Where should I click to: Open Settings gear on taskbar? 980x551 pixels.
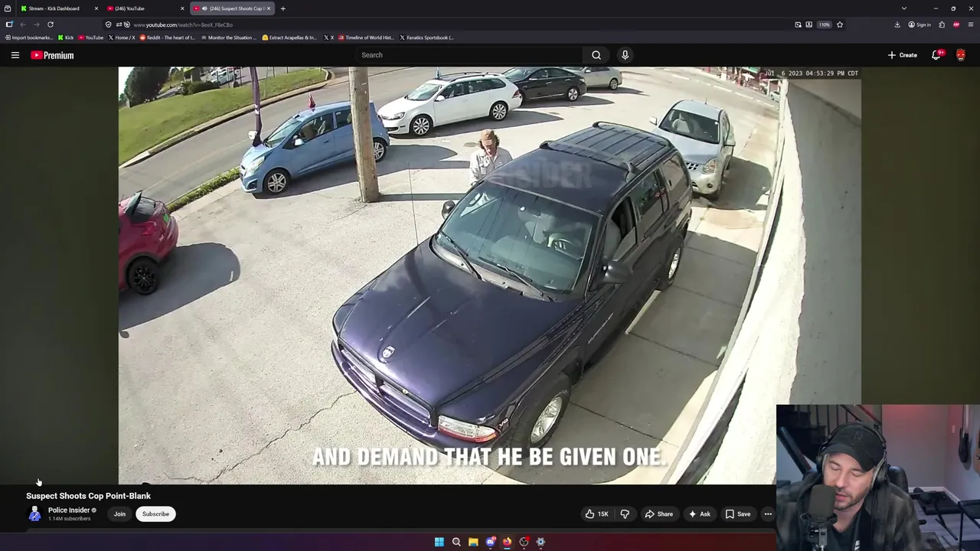pos(541,542)
